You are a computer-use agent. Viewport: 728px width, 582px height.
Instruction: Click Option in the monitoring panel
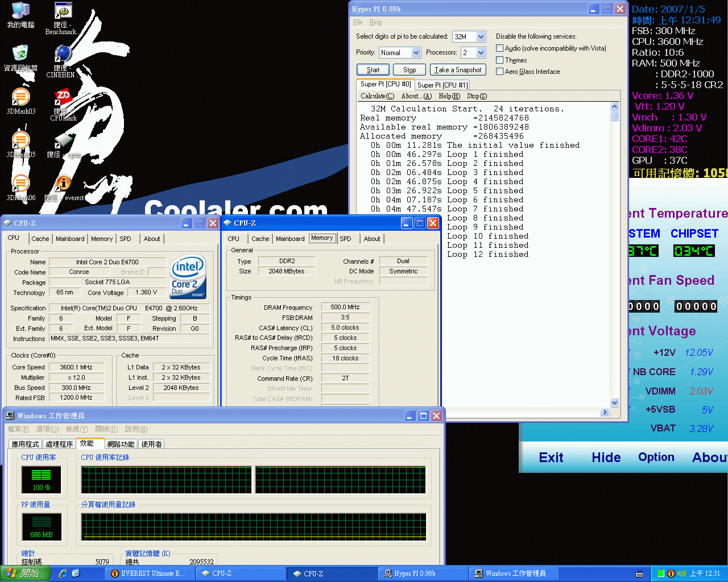click(656, 458)
